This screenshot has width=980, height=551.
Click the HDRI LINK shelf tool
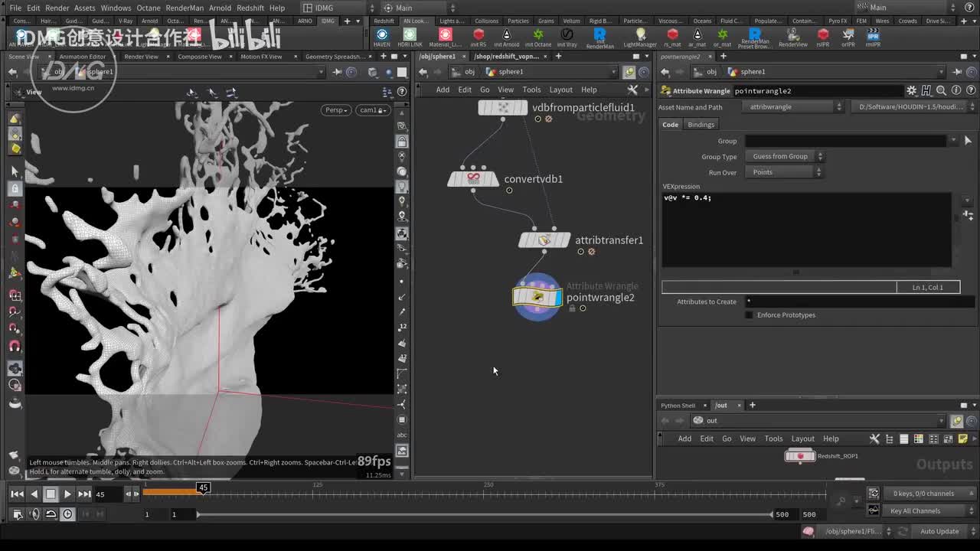410,36
